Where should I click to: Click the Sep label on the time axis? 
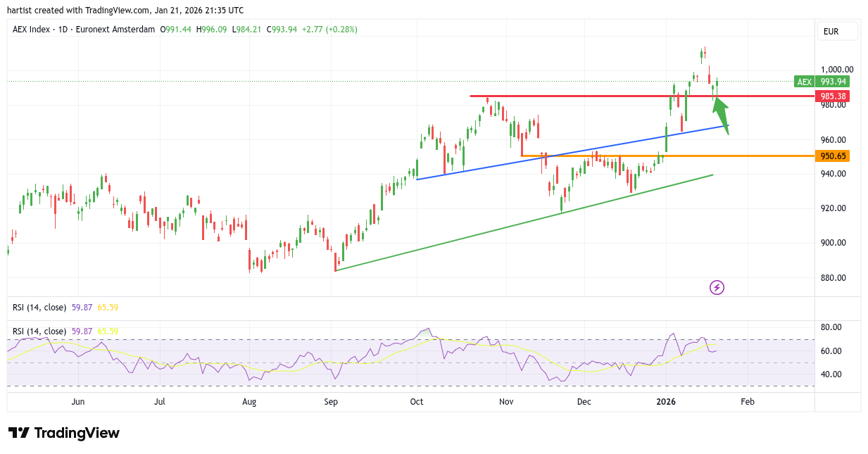(331, 402)
